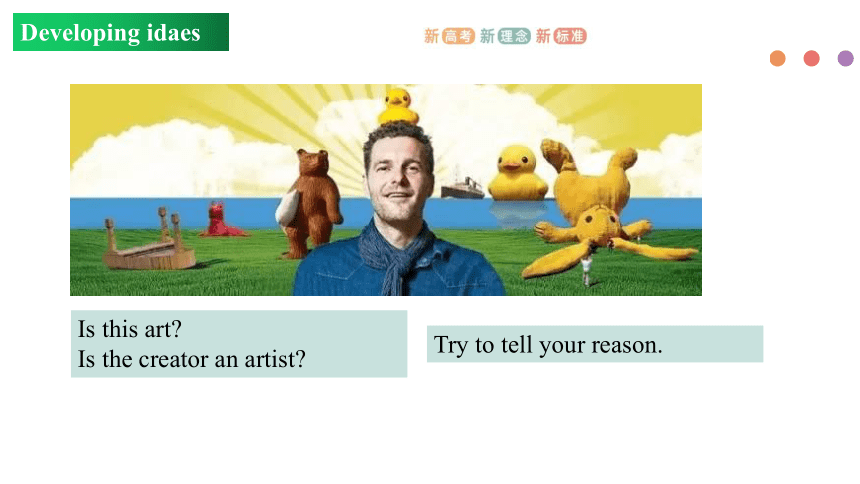Click the purple dot at top right
Viewport: 860px width, 484px height.
click(846, 58)
